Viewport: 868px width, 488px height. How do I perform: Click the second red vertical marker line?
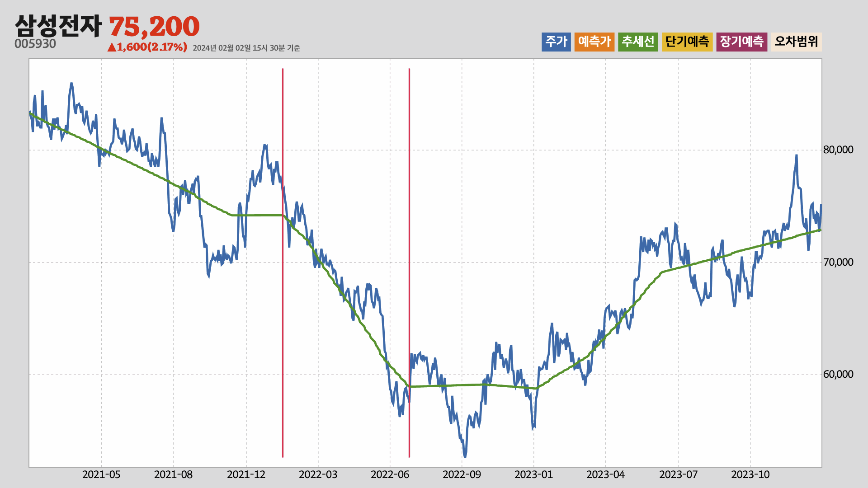(x=409, y=263)
